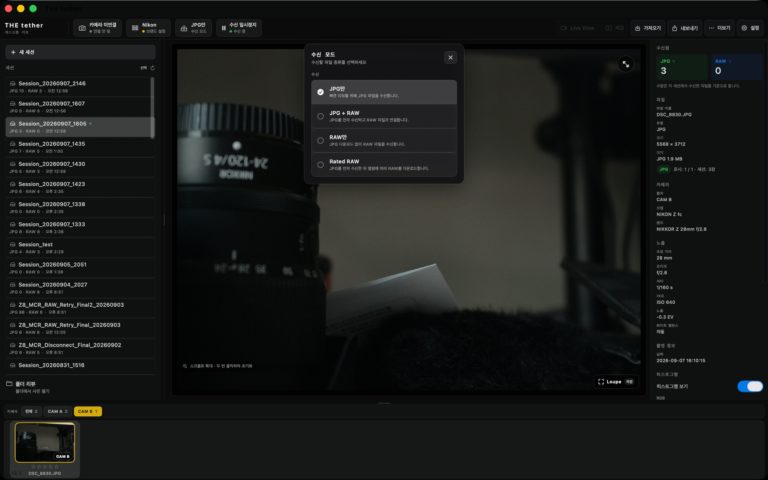The image size is (768, 480).
Task: Select the CAM A filter tab
Action: [57, 411]
